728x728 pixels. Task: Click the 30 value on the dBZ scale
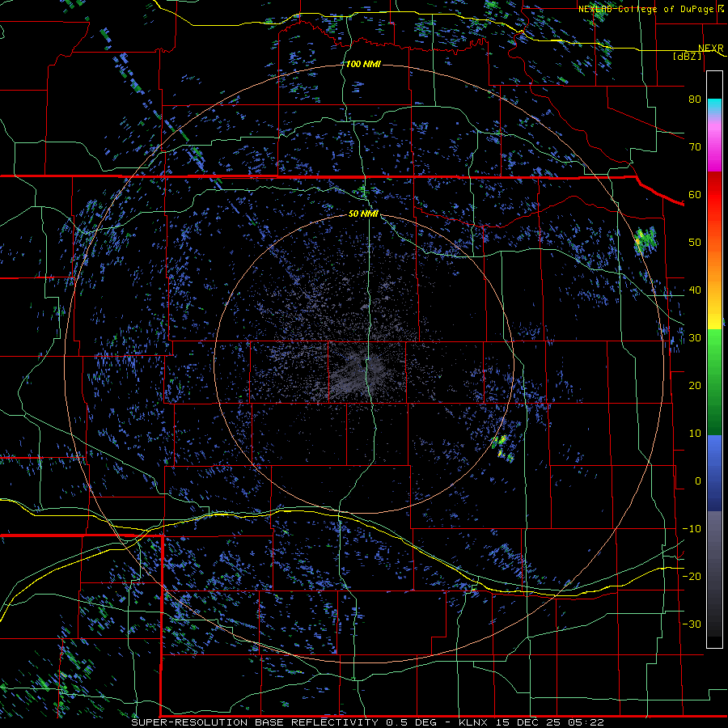(695, 338)
